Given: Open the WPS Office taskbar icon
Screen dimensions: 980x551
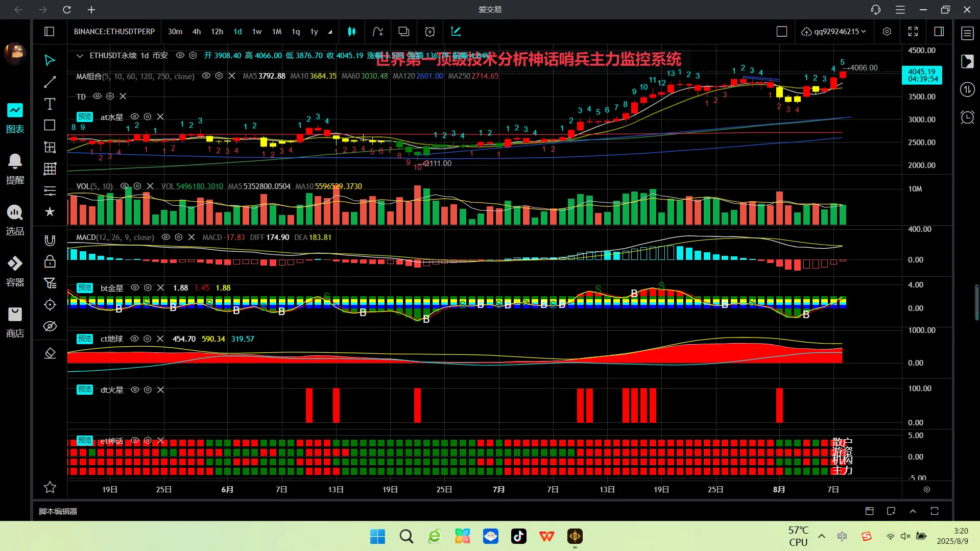Looking at the screenshot, I should [x=547, y=536].
